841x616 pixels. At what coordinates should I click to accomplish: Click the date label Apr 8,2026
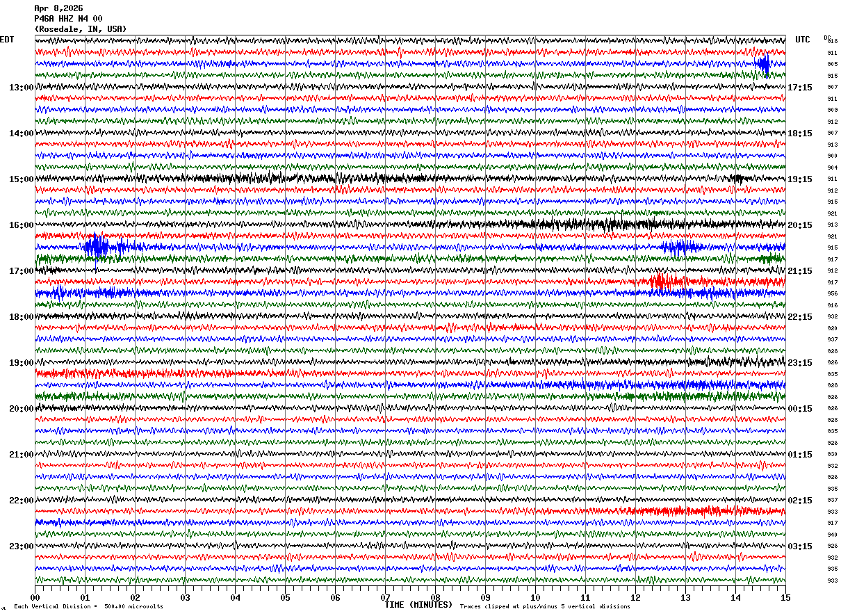(x=58, y=8)
